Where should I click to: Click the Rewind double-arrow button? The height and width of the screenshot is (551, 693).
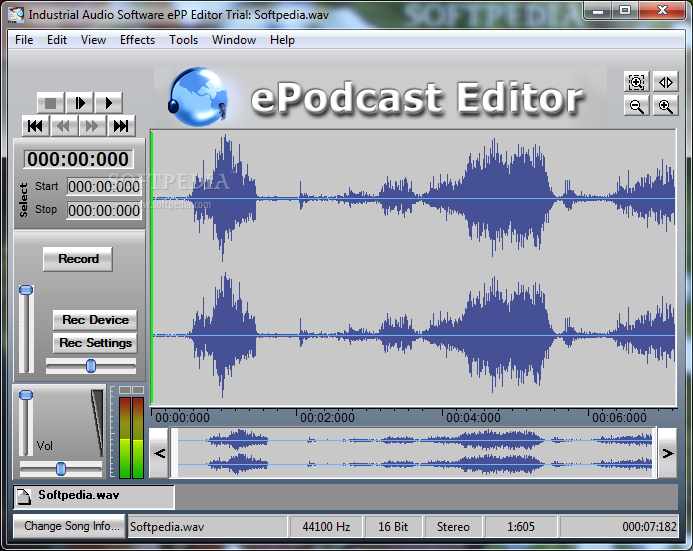64,126
